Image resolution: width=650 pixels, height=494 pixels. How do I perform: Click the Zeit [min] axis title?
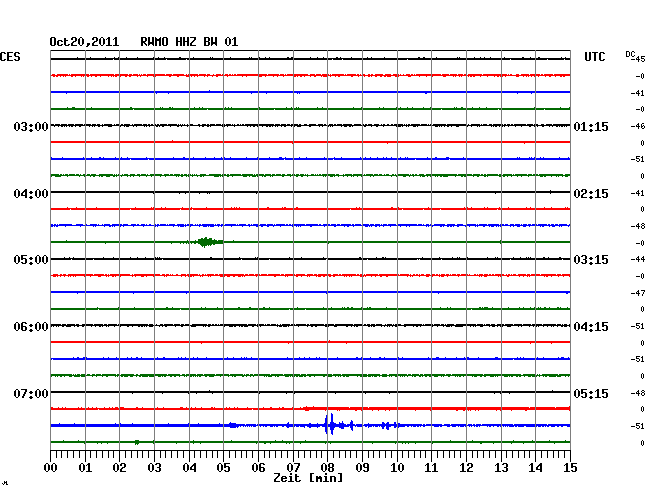308,478
